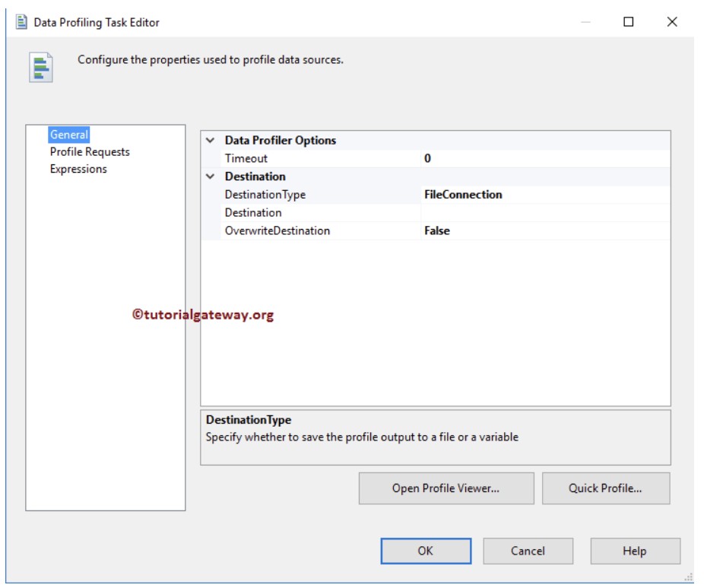Collapse the Destination category chevron
The height and width of the screenshot is (588, 704).
click(210, 176)
